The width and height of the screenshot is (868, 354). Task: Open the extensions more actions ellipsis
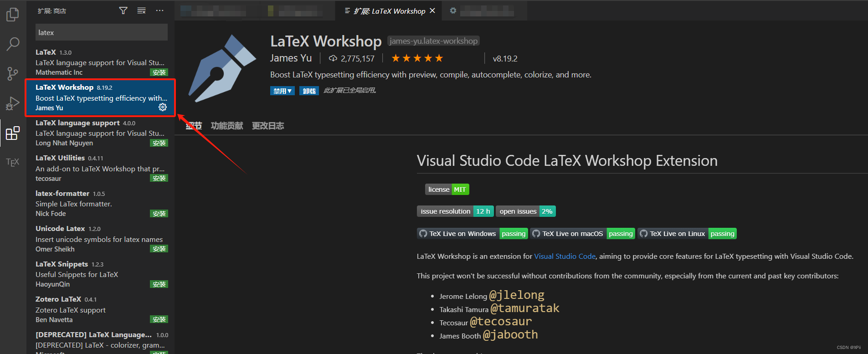coord(159,10)
